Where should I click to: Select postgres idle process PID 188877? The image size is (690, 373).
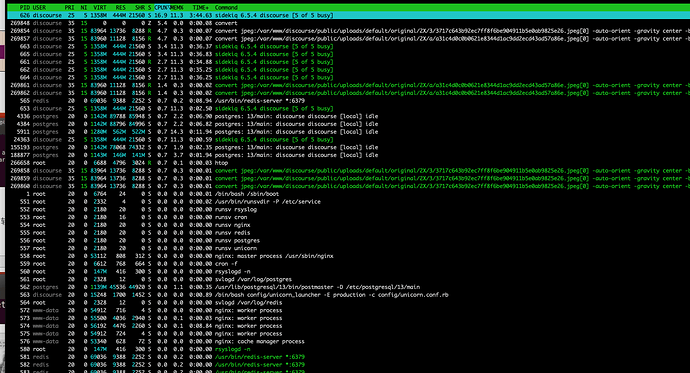349,155
